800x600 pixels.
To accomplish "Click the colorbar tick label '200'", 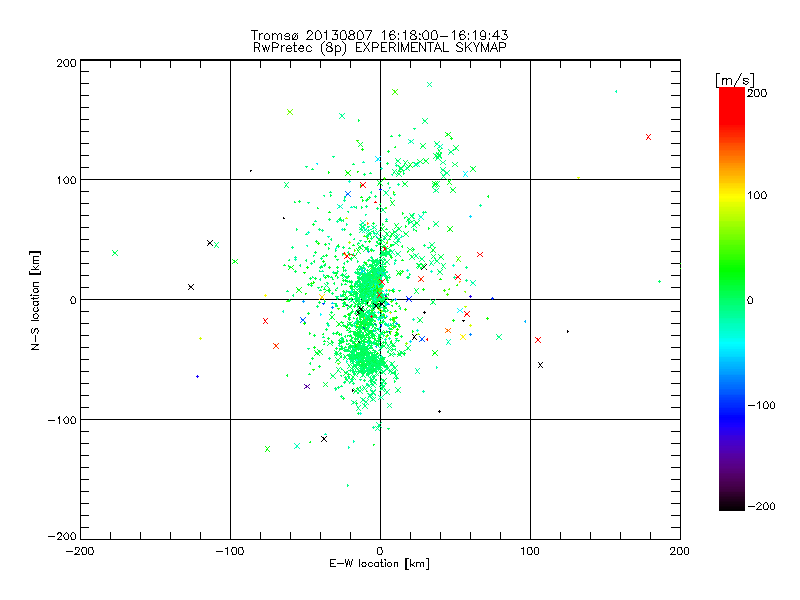I will click(x=757, y=93).
